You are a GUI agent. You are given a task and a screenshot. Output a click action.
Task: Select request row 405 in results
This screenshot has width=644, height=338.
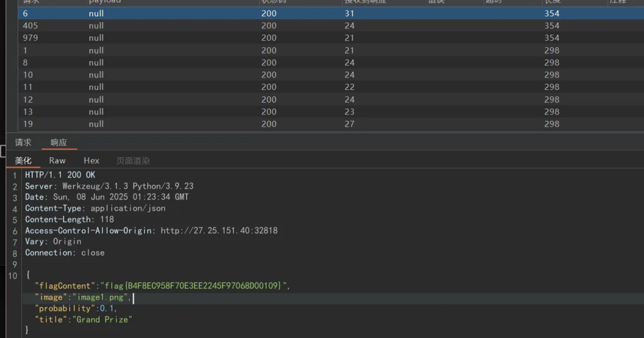click(331, 26)
